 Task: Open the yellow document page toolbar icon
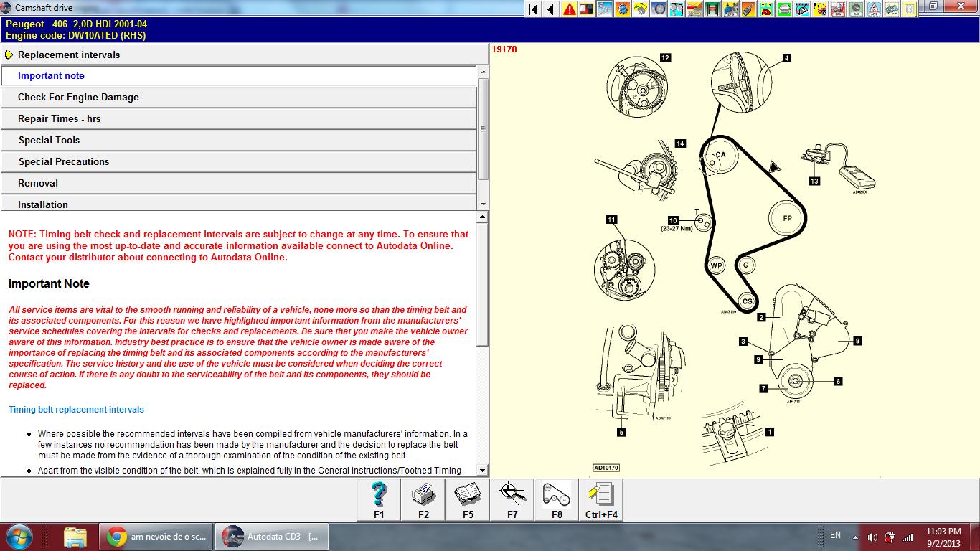pyautogui.click(x=908, y=9)
